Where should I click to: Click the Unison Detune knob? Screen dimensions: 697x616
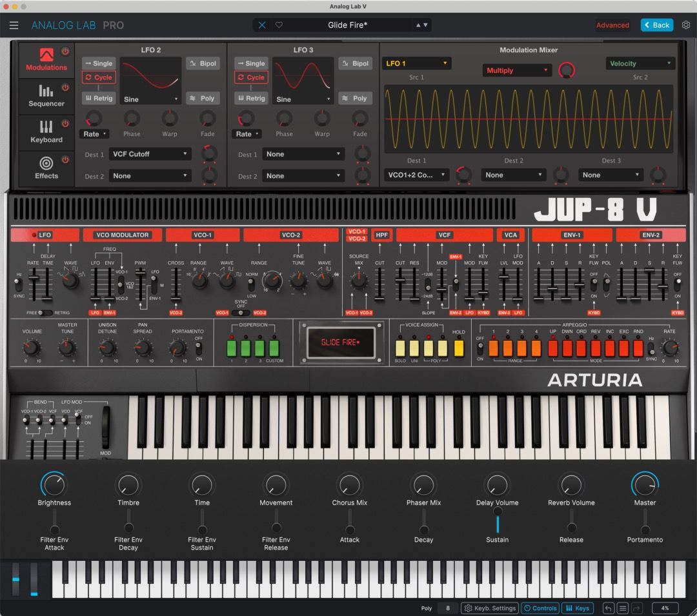pos(107,348)
